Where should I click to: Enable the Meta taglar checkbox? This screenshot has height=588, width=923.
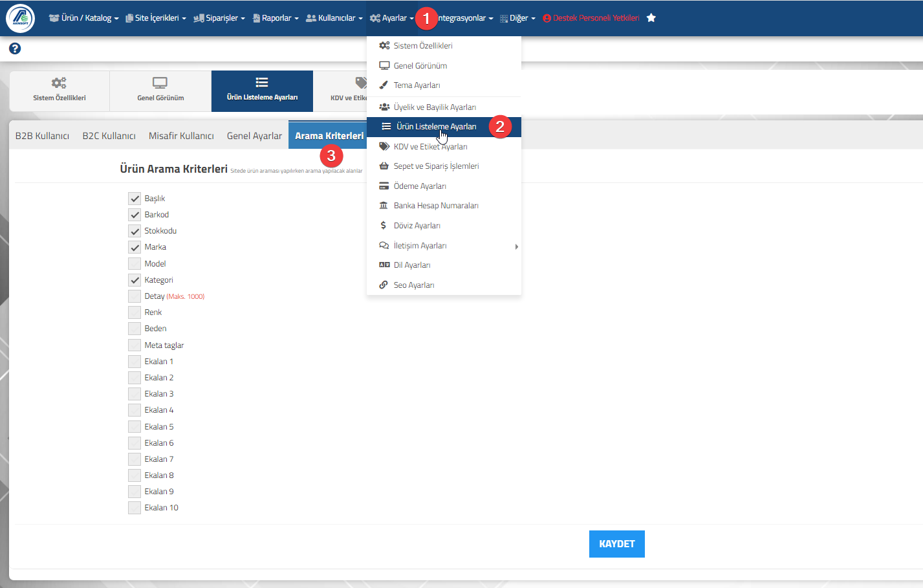[135, 345]
